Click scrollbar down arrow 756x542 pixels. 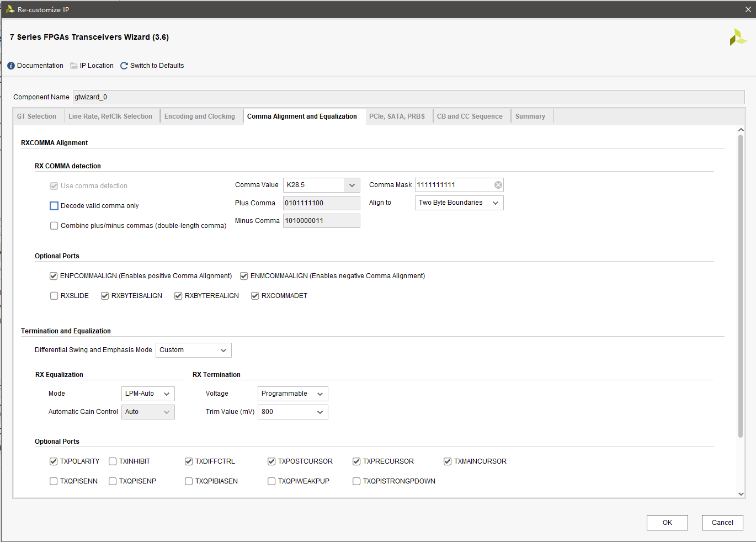click(x=741, y=494)
